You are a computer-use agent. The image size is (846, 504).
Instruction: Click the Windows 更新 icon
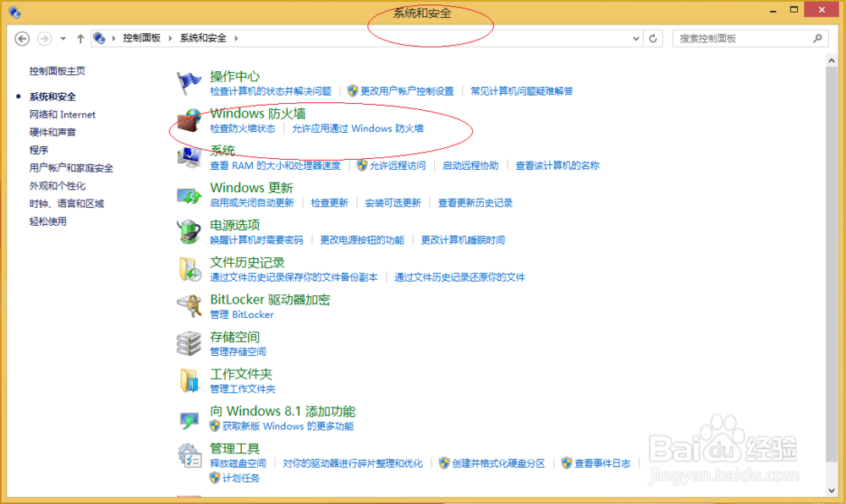(x=189, y=196)
